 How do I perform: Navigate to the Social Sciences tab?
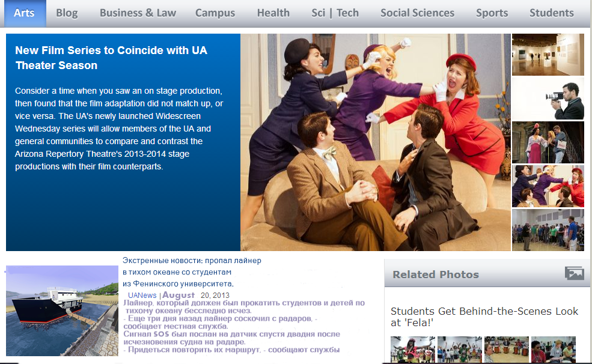tap(417, 13)
